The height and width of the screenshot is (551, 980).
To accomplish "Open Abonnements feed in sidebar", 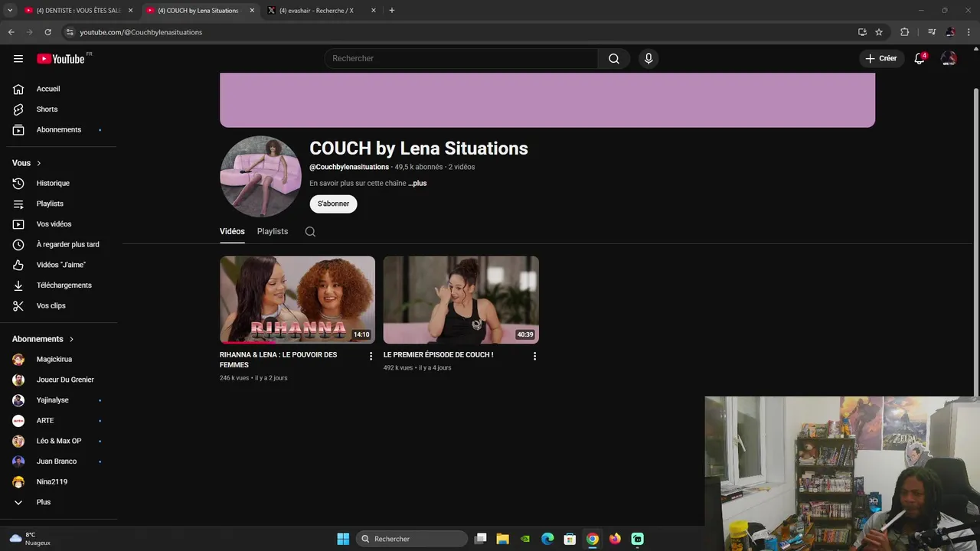I will (x=60, y=130).
